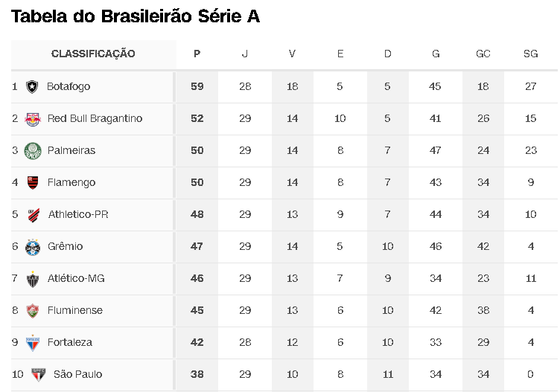Sort by the P points column header
This screenshot has height=392, width=560.
tap(197, 54)
